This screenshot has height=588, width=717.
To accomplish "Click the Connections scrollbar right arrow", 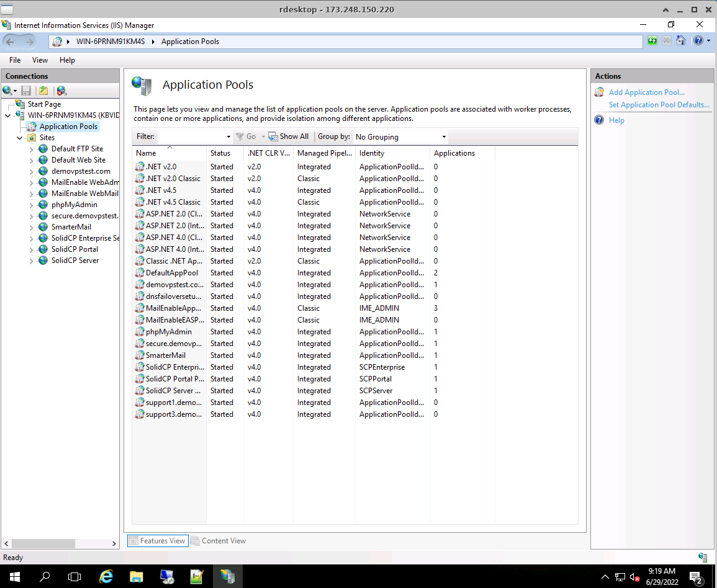I will pos(114,544).
